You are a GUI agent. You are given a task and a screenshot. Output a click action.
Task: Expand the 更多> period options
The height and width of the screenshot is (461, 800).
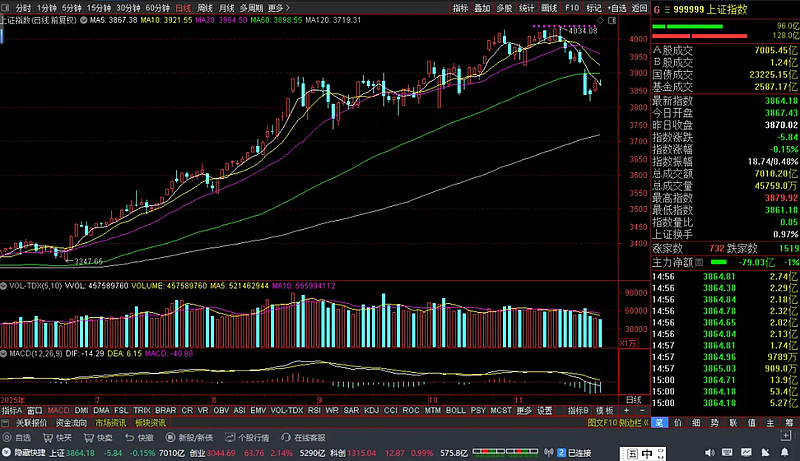pyautogui.click(x=278, y=7)
